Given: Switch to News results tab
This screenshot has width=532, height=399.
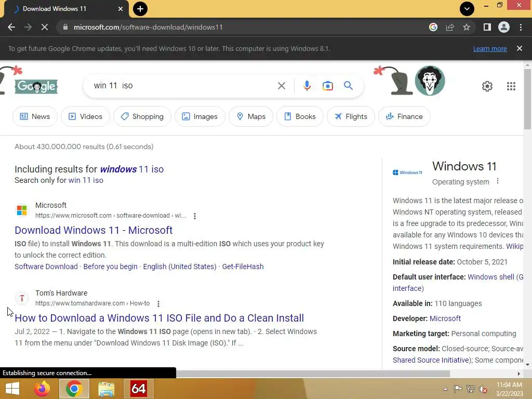Looking at the screenshot, I should tap(35, 116).
